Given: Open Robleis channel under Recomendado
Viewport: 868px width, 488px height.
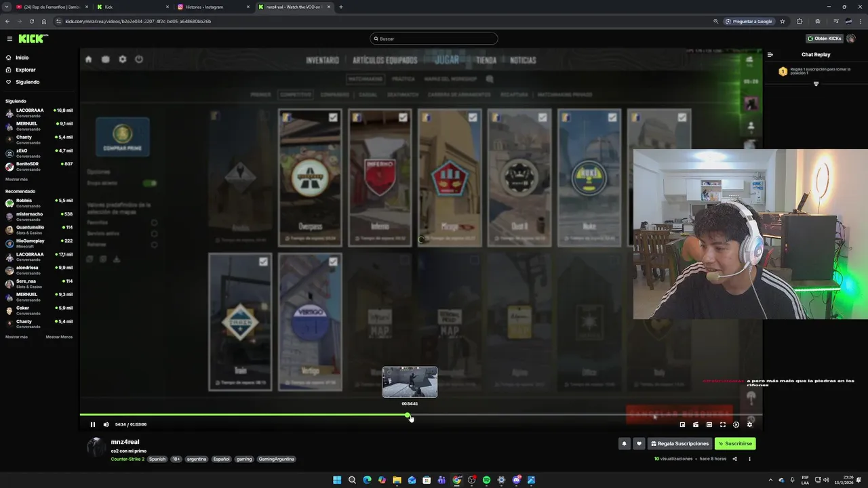Looking at the screenshot, I should pos(39,203).
